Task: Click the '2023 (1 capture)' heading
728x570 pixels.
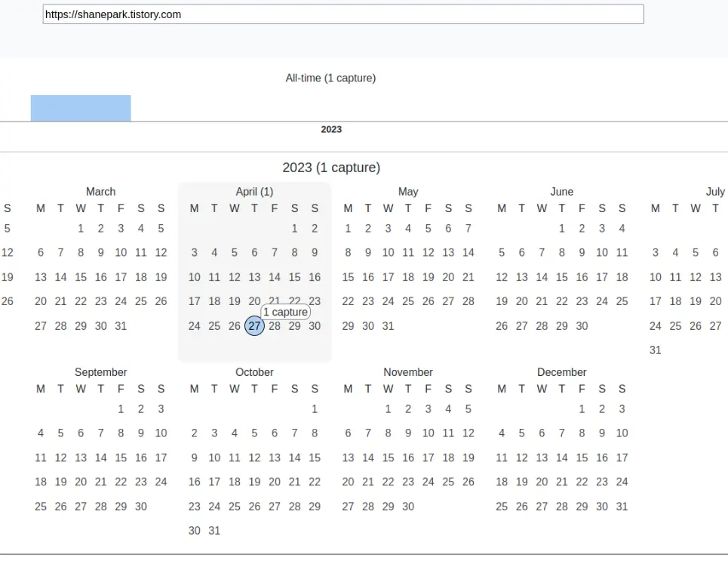Action: (331, 168)
